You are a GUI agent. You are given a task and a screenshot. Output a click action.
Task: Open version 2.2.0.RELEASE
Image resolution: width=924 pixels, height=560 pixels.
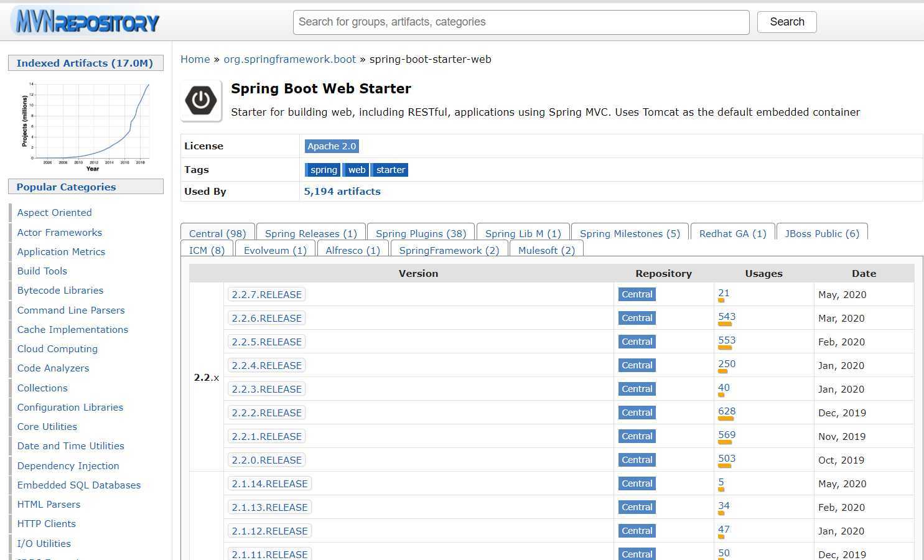[266, 460]
